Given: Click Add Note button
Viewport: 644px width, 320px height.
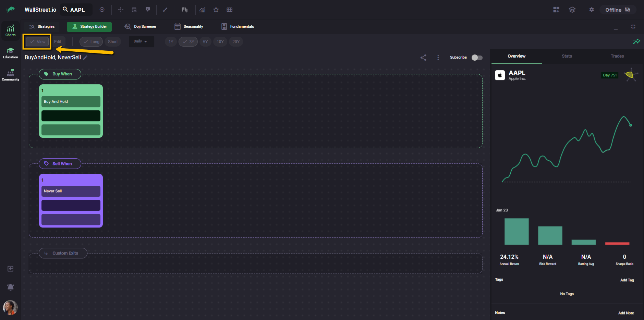Looking at the screenshot, I should point(626,313).
